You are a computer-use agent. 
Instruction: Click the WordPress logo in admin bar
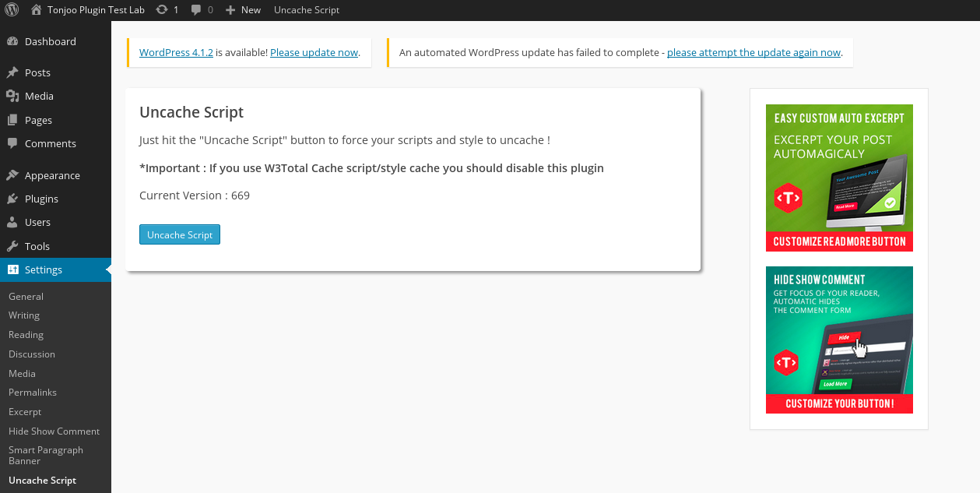[12, 10]
